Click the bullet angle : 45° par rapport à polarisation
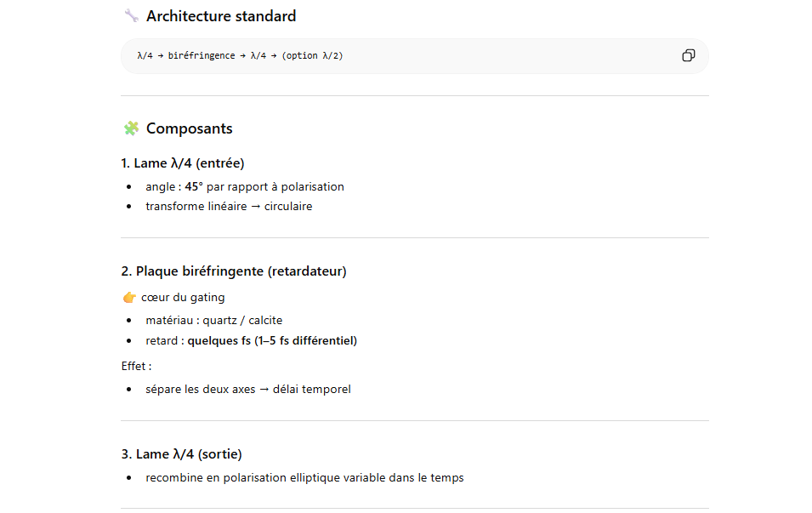The height and width of the screenshot is (513, 812). pyautogui.click(x=244, y=186)
